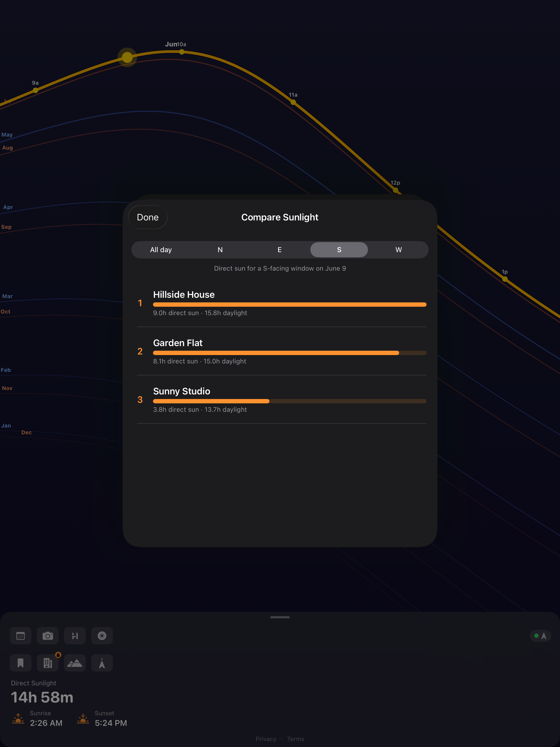Tap the buildings icon with lock badge

pos(47,663)
